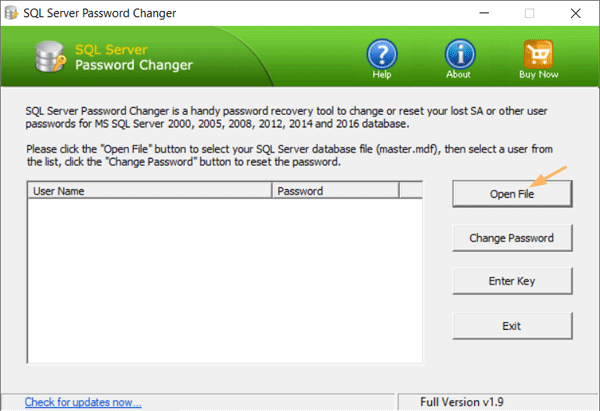This screenshot has height=411, width=600.
Task: Click the blank column header beside Password
Action: point(411,191)
